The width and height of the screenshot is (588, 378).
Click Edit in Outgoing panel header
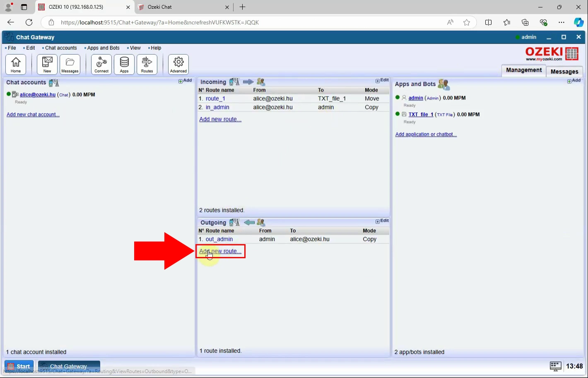(x=382, y=221)
